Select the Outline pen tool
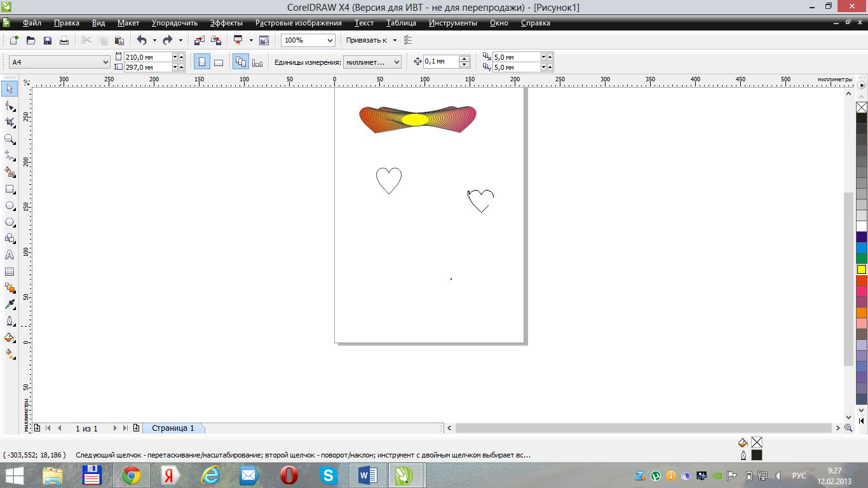 [10, 321]
